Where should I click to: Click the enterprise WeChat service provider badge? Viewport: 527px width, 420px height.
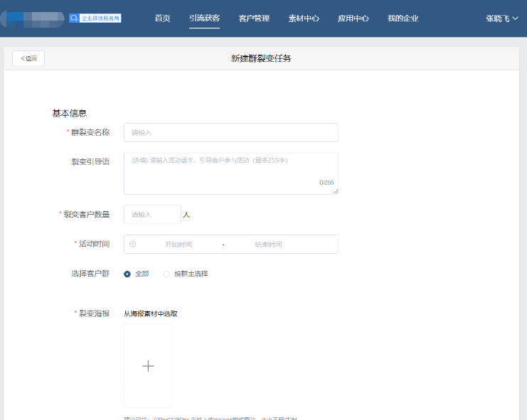[95, 18]
